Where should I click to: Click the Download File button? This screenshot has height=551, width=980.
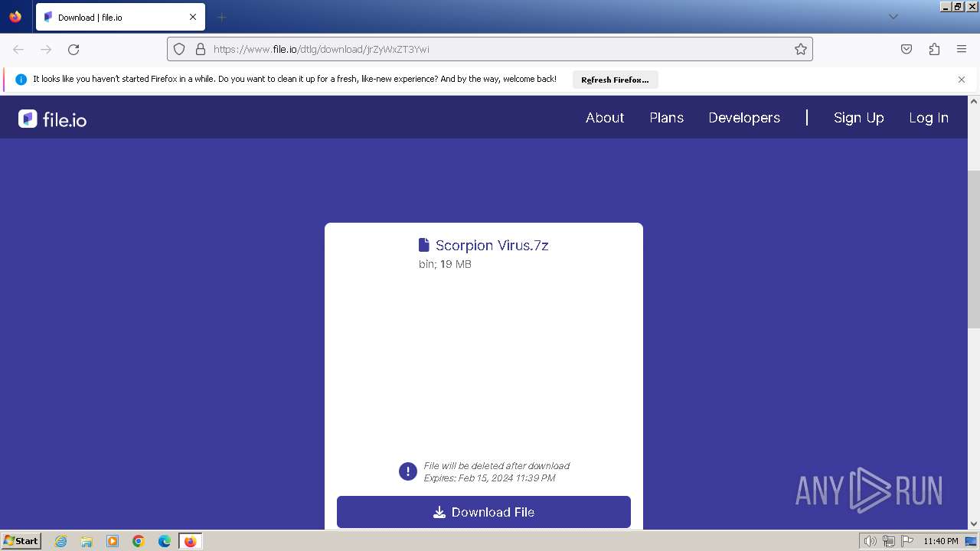tap(484, 512)
